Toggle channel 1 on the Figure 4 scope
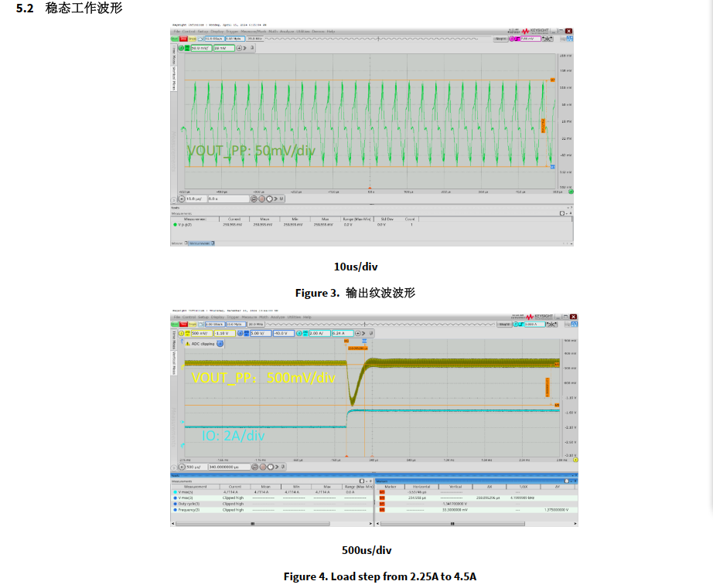 pos(182,334)
